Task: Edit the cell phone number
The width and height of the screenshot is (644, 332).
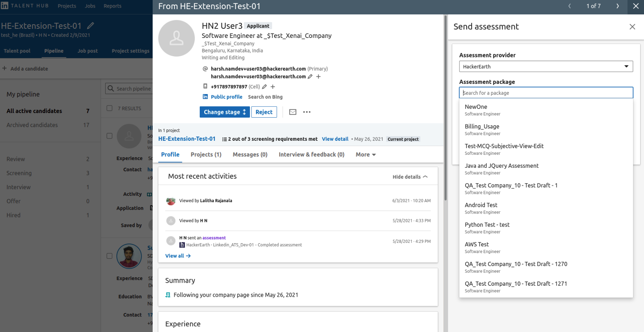Action: [x=264, y=87]
